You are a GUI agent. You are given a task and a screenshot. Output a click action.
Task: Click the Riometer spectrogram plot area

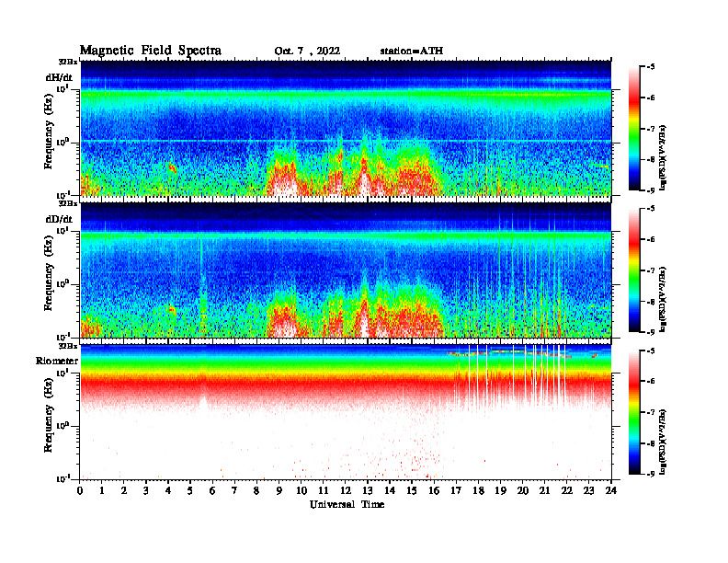click(x=346, y=412)
